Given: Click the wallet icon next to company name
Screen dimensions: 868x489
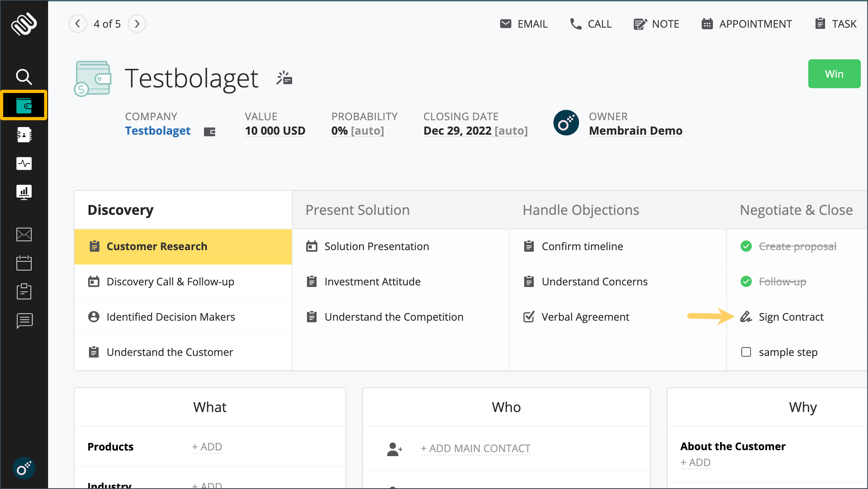Looking at the screenshot, I should 210,131.
